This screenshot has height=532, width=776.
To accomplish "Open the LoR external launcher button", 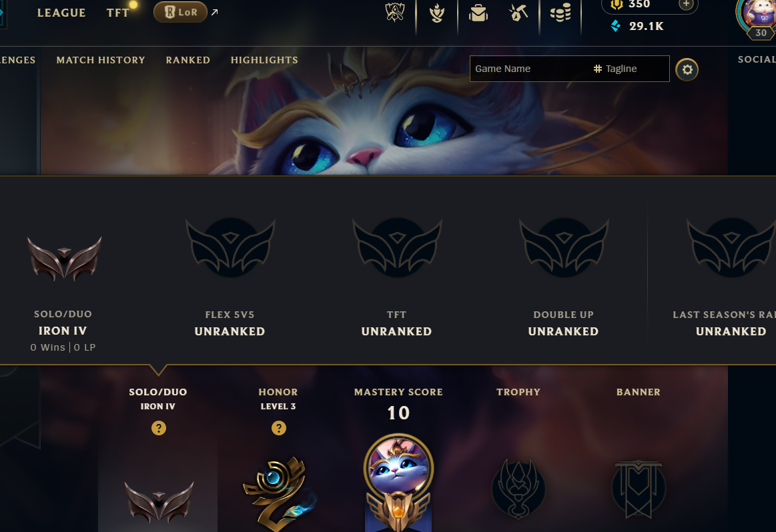I will pyautogui.click(x=180, y=13).
